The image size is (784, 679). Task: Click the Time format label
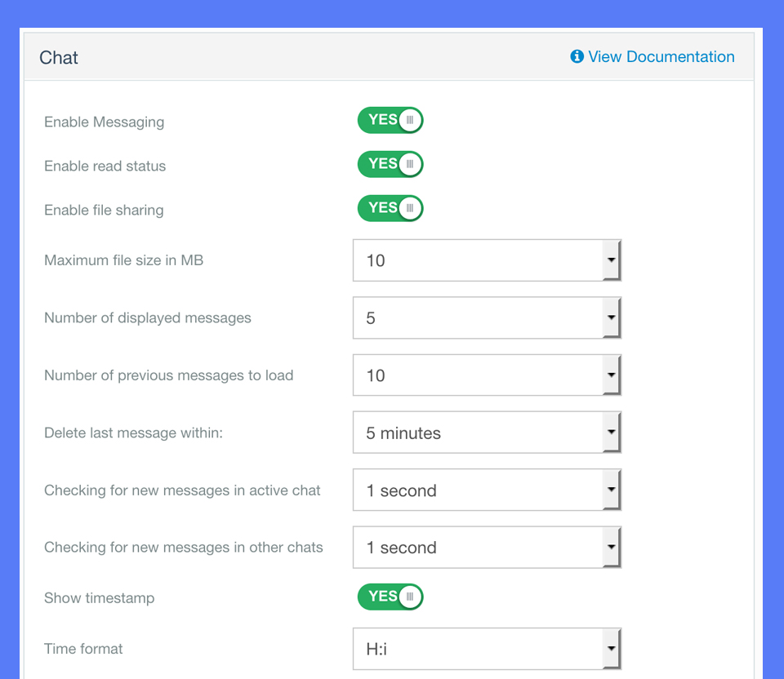[x=83, y=649]
